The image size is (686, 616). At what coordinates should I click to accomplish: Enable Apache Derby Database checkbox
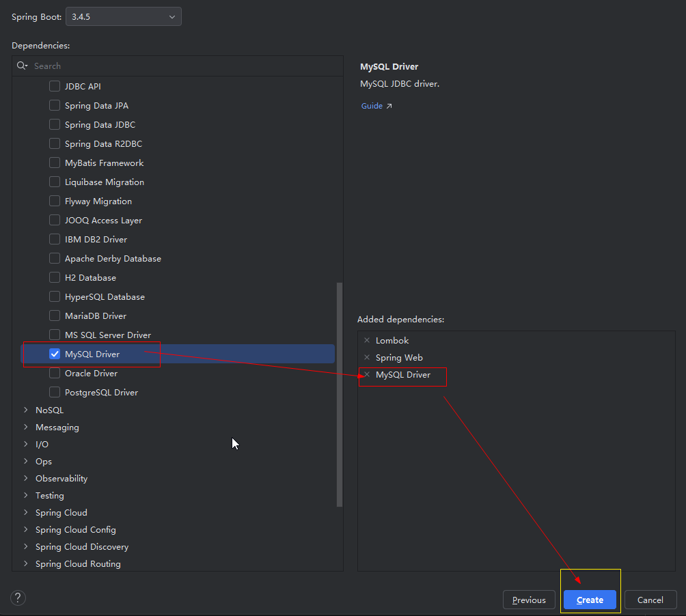click(55, 258)
